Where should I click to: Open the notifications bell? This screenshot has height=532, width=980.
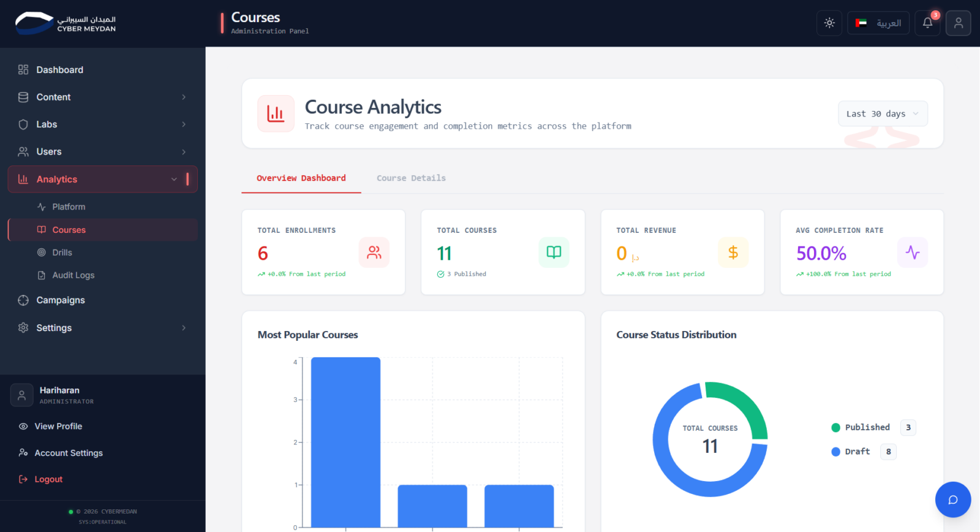click(927, 23)
